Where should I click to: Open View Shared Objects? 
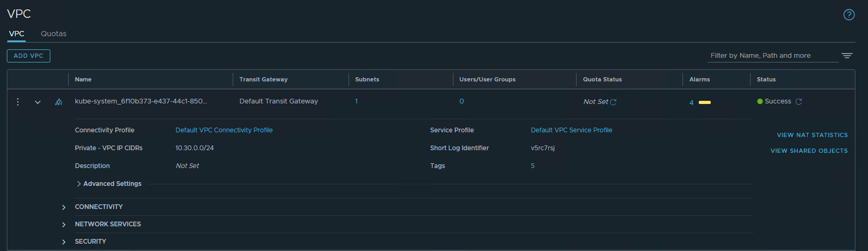[809, 151]
